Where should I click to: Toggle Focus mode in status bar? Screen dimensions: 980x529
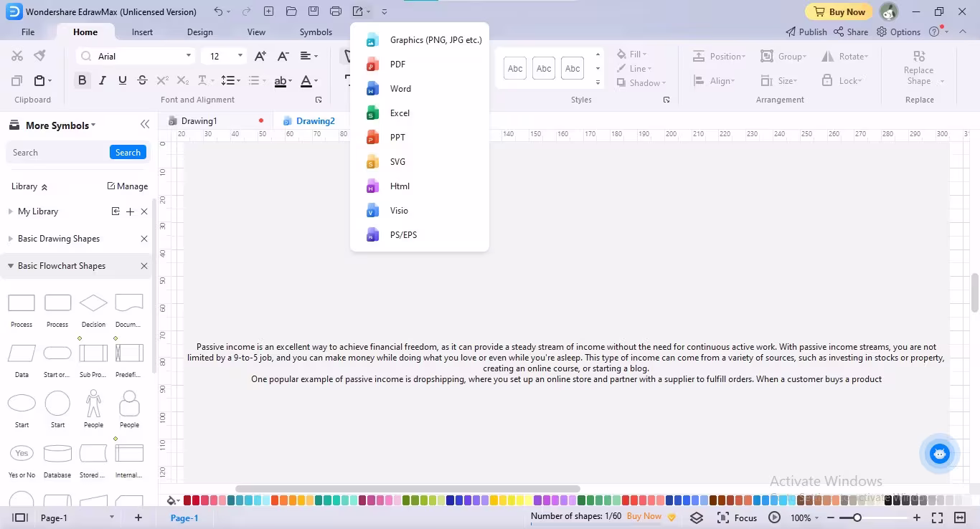(x=737, y=518)
